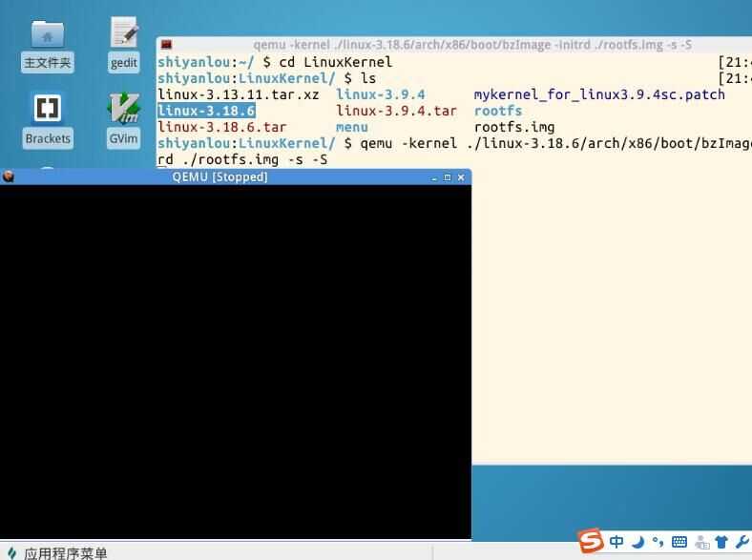The image size is (752, 560).
Task: Open the skin shirt icon in IME bar
Action: 721,542
